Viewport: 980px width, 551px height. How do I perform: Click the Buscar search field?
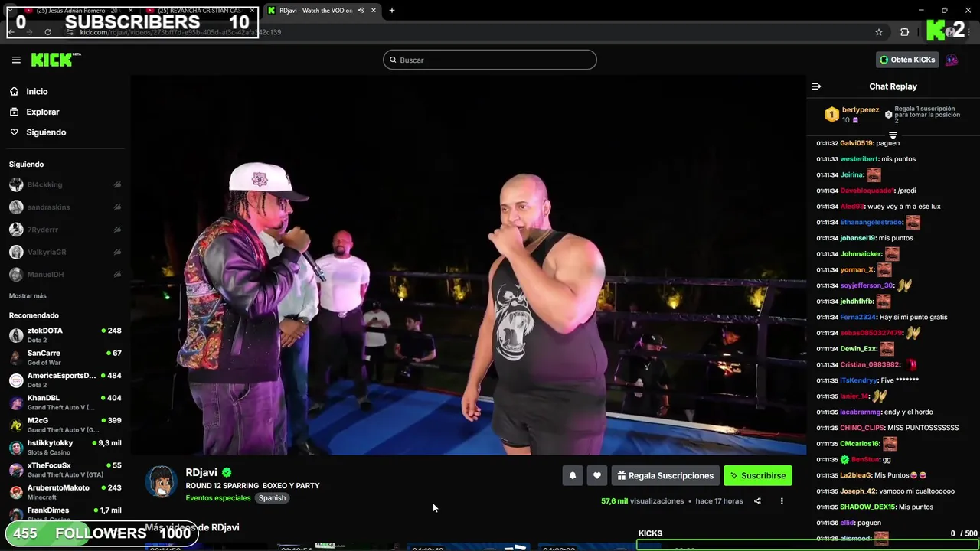coord(489,60)
